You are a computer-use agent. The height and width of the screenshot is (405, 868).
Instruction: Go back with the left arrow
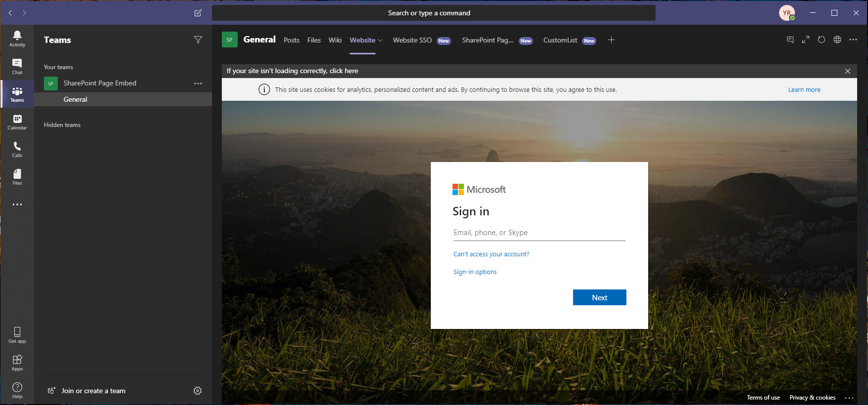coord(10,13)
